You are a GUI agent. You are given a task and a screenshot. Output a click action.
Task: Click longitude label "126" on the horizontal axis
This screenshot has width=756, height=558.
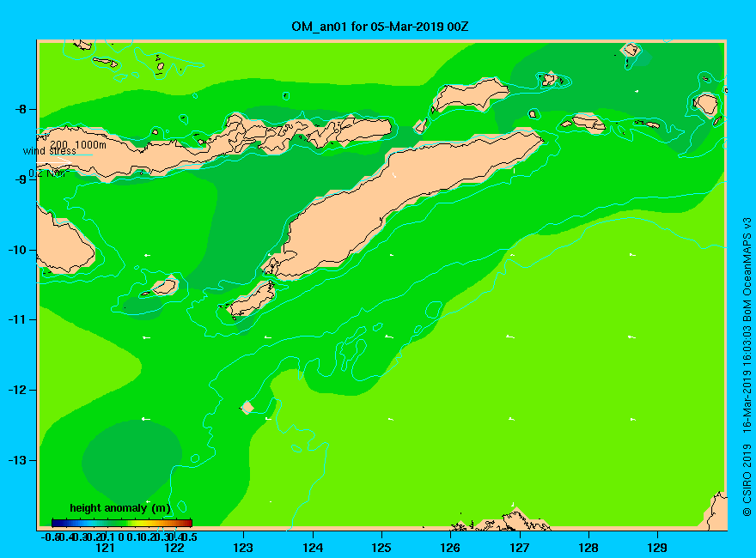pyautogui.click(x=450, y=548)
